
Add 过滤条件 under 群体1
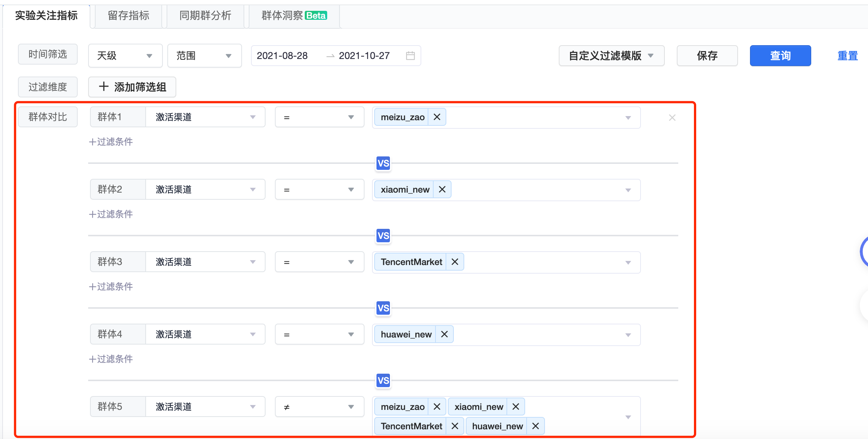pos(111,142)
